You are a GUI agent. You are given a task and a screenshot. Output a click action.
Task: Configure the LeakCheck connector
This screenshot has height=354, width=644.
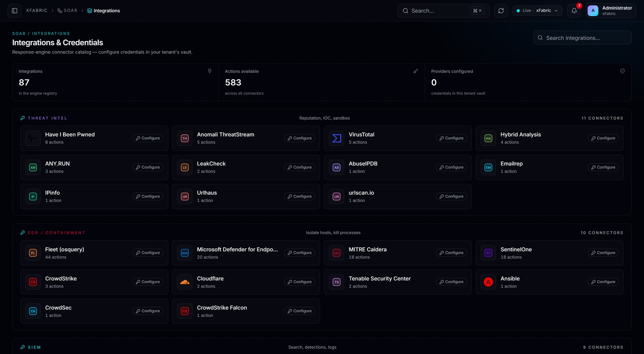299,167
